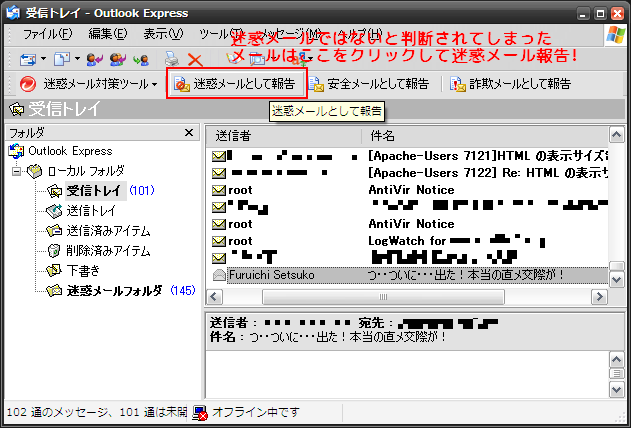Click the Reply toolbar icon
The height and width of the screenshot is (428, 631).
(95, 60)
